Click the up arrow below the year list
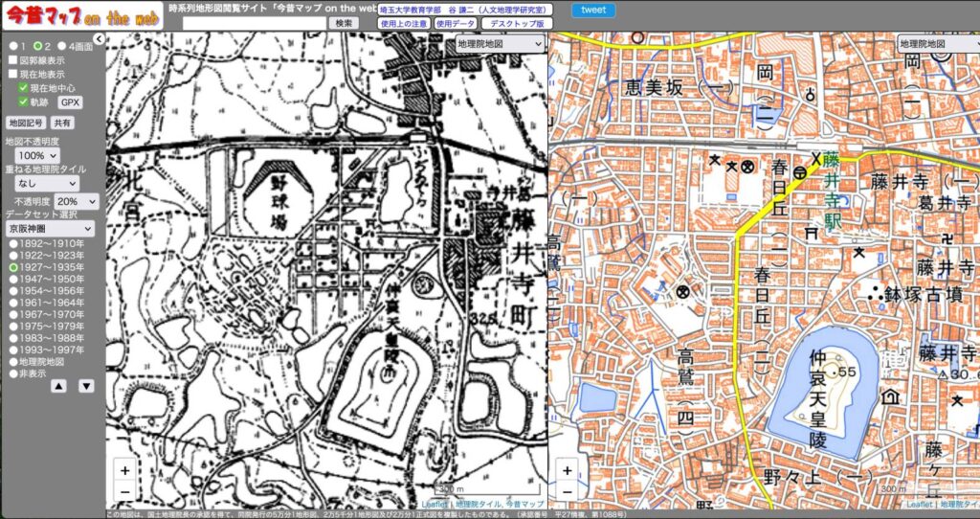 (58, 386)
